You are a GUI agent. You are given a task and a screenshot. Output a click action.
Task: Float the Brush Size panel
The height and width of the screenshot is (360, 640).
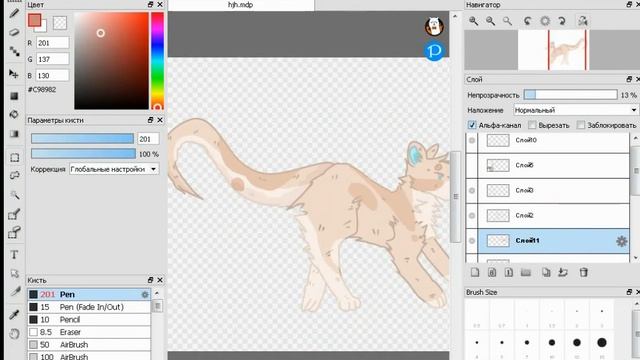tap(629, 292)
